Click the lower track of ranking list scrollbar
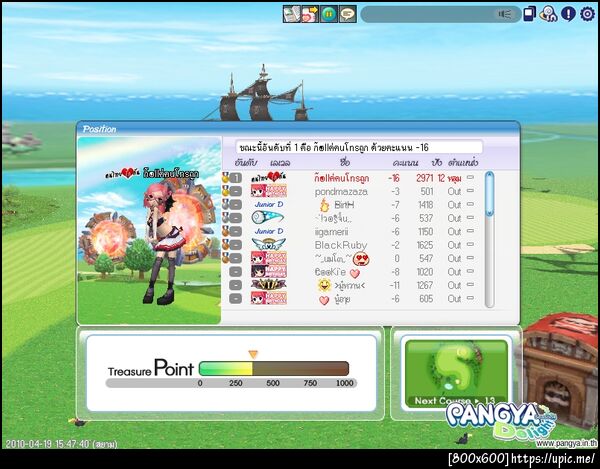 click(489, 262)
